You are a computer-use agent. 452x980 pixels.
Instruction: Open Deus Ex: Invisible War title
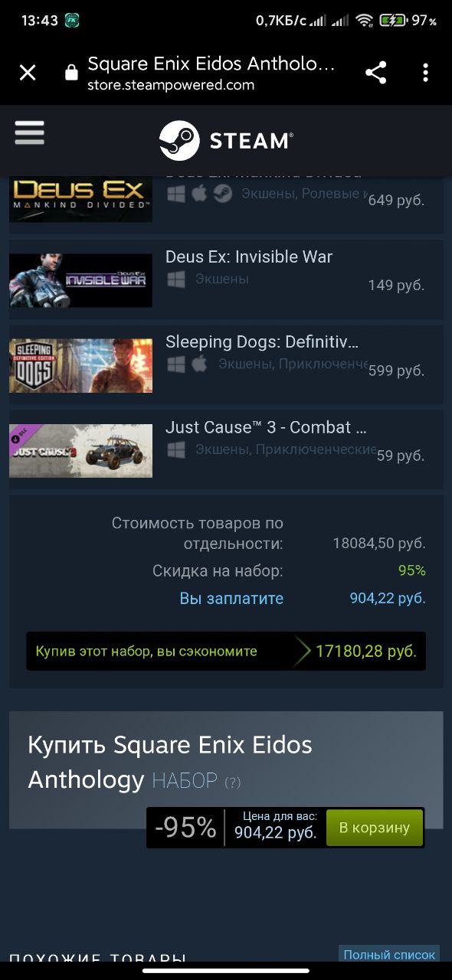coord(249,257)
